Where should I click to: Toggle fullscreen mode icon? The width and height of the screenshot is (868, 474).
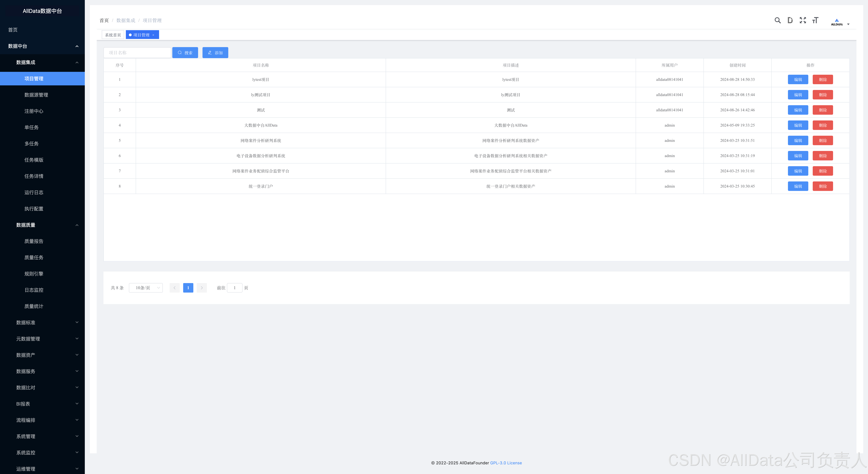click(x=803, y=20)
